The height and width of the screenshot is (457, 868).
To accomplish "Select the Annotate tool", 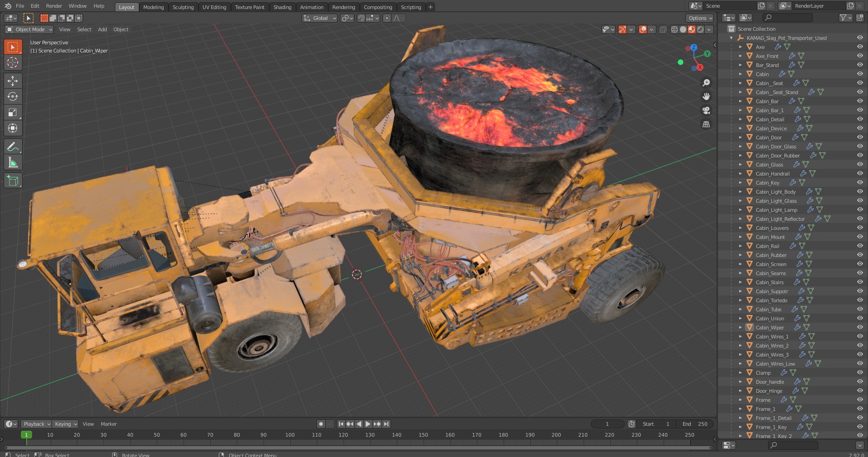I will 13,147.
